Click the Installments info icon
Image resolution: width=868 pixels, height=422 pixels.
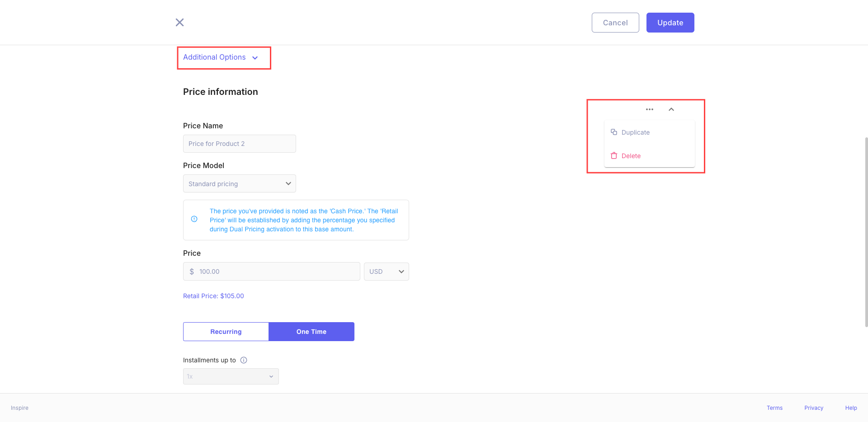point(244,360)
